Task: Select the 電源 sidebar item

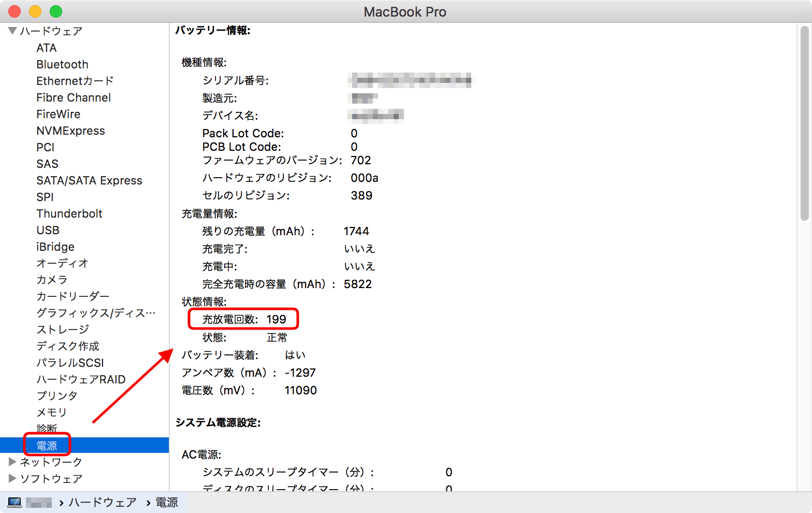Action: pos(47,446)
